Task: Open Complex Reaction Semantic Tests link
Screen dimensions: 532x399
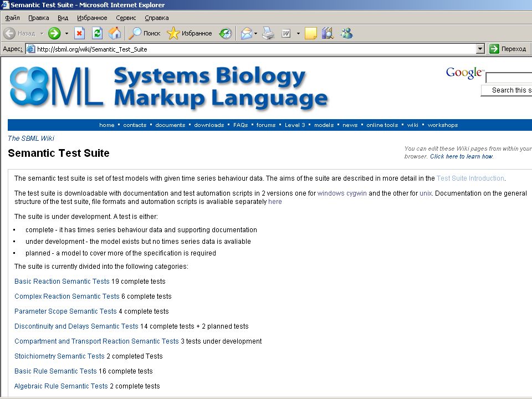Action: pos(67,296)
